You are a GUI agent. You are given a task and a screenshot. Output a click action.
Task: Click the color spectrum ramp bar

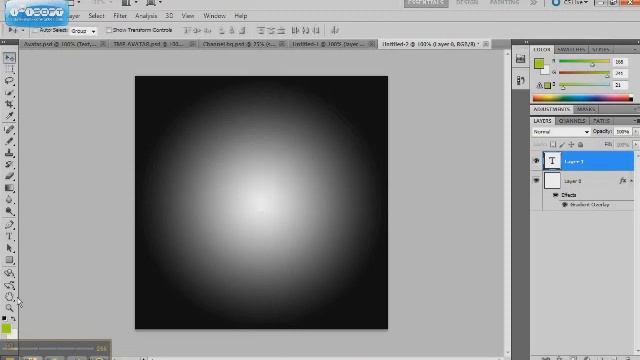583,98
